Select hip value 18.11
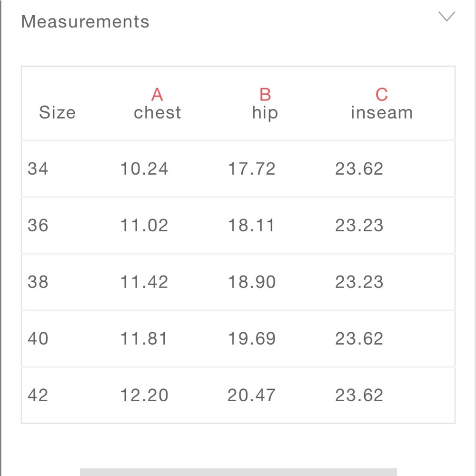The width and height of the screenshot is (476, 476). click(x=251, y=225)
